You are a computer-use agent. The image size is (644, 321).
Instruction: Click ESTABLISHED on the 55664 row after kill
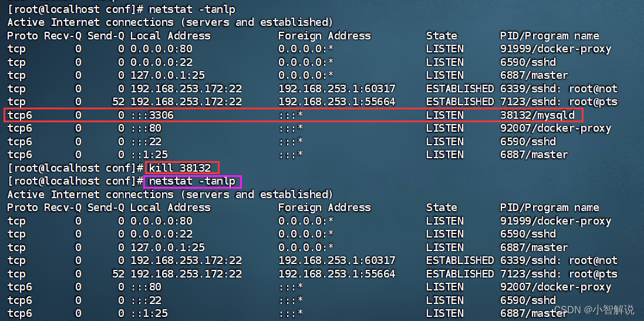pyautogui.click(x=460, y=274)
